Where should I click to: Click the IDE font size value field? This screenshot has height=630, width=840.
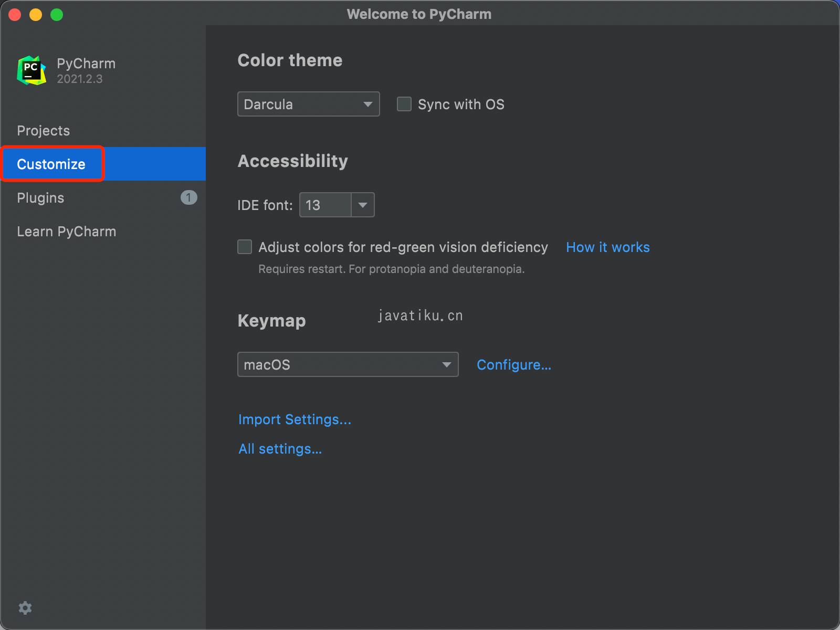pos(325,205)
